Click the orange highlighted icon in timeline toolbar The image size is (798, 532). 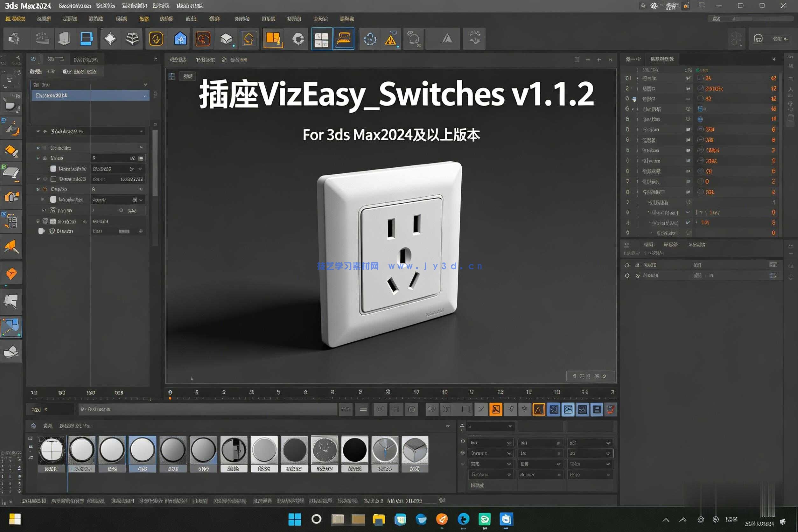pyautogui.click(x=496, y=409)
